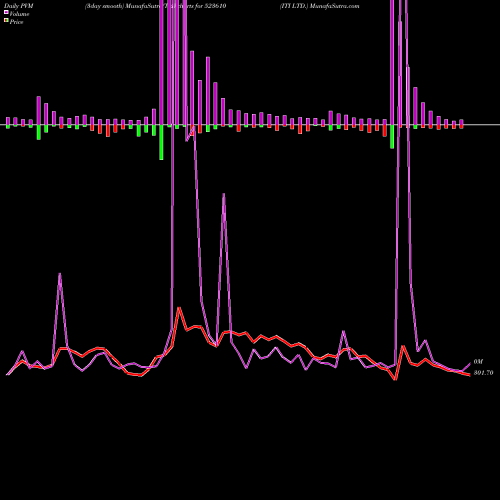Click the 'Volume' legend label
The image size is (500, 500).
pos(19,14)
